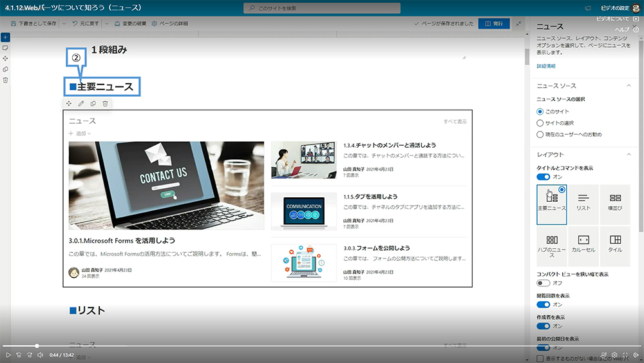
Task: Click the edit section icon in left rail
Action: tap(5, 48)
